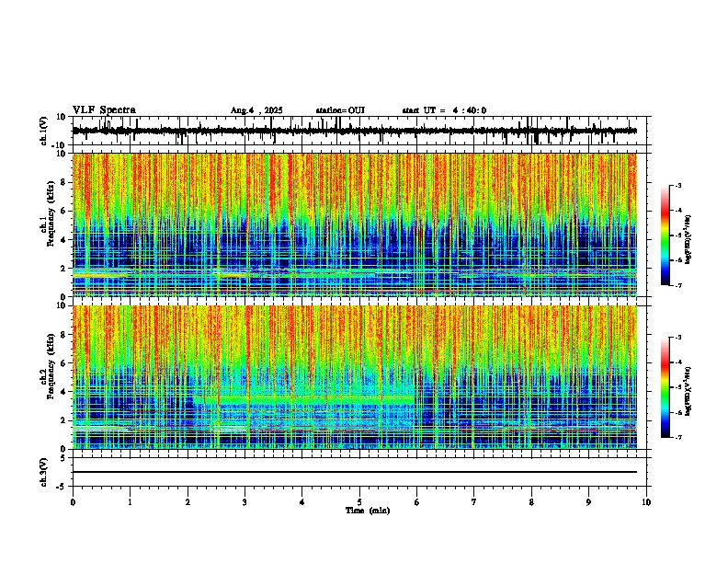Screen dimensions: 728x563
Task: Click the "-7" label on ch.2 color bar
Action: tap(678, 437)
